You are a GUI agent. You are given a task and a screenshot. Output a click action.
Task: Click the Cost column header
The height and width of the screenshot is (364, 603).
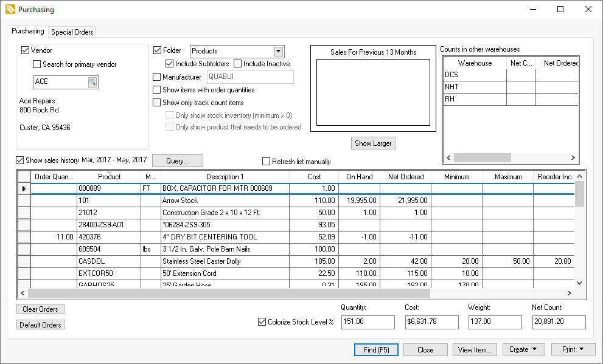click(x=314, y=177)
